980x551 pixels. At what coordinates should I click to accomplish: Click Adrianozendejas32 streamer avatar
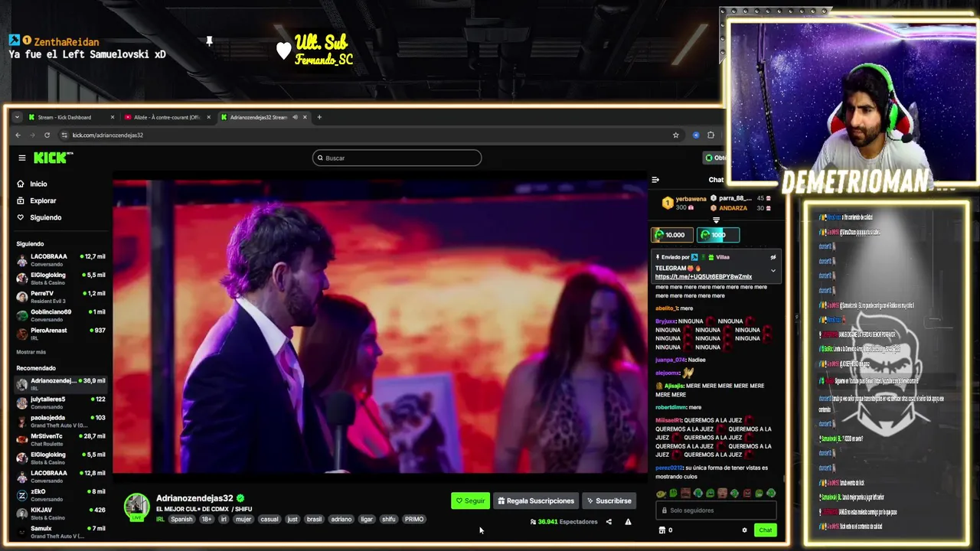pyautogui.click(x=137, y=506)
